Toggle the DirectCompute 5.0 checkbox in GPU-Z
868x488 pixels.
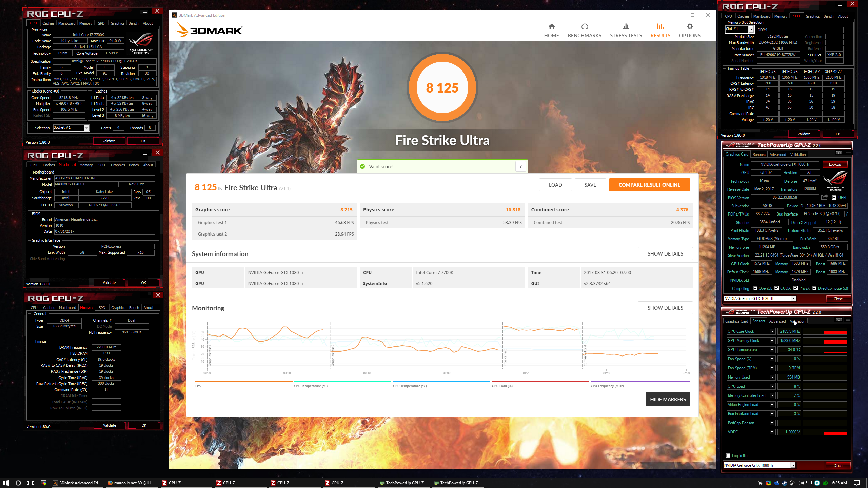[x=814, y=288]
